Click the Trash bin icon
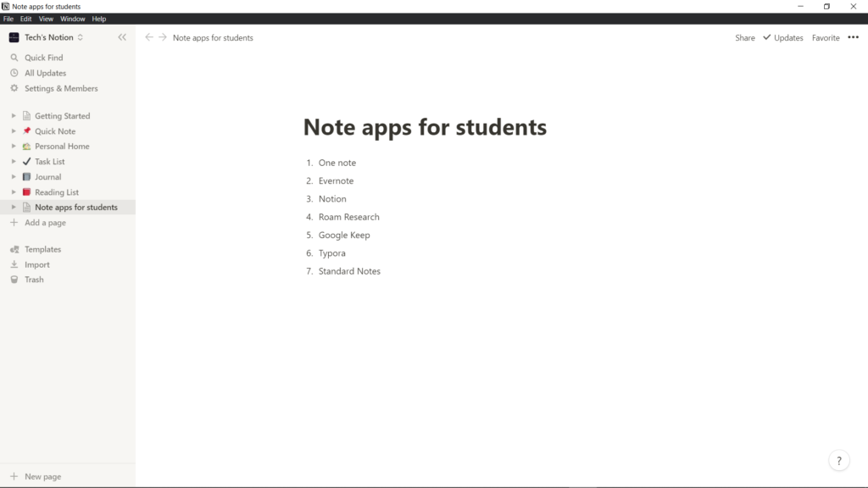The width and height of the screenshot is (868, 488). click(14, 280)
